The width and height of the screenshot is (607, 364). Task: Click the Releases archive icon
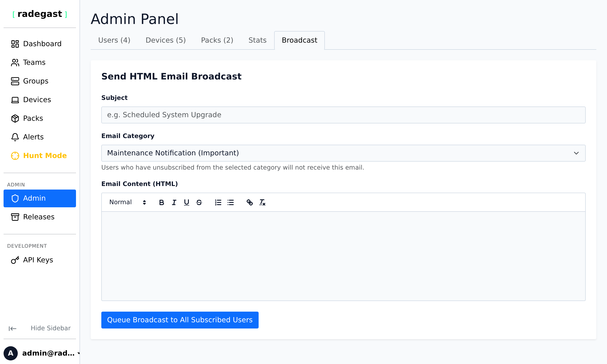(15, 217)
